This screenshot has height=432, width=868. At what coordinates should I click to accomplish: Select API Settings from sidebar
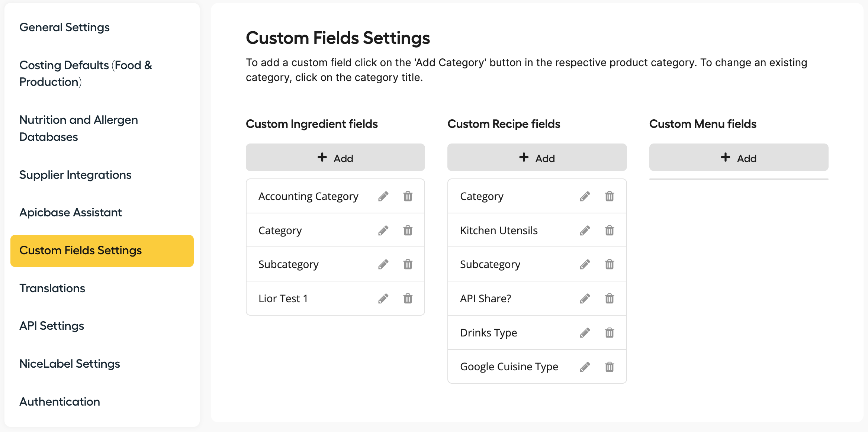(x=52, y=326)
